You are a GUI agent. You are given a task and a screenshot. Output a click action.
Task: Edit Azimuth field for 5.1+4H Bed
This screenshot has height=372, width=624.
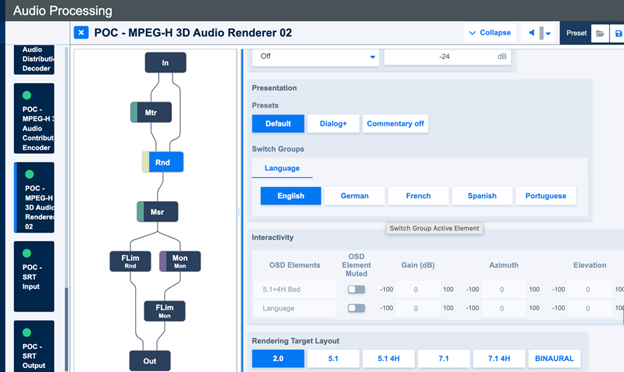(x=503, y=289)
